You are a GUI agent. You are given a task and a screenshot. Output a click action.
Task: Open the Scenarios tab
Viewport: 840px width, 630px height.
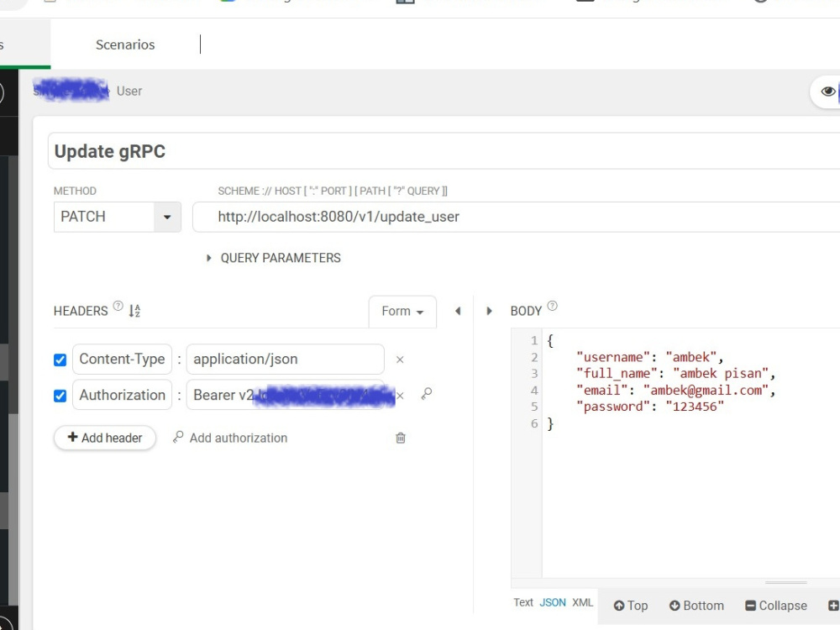click(125, 45)
